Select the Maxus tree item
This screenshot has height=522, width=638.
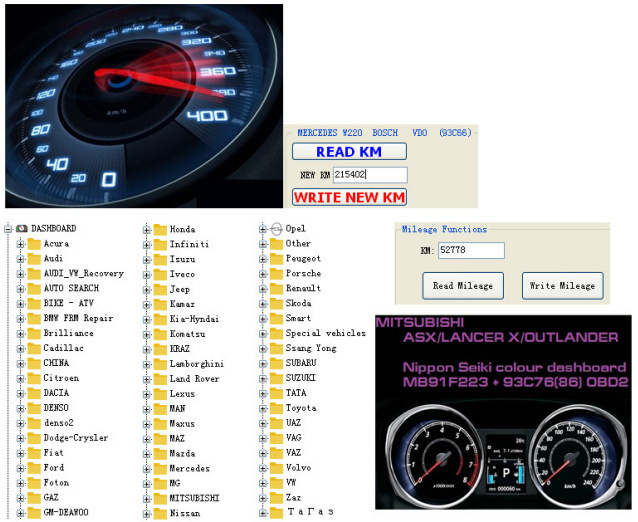click(x=182, y=424)
